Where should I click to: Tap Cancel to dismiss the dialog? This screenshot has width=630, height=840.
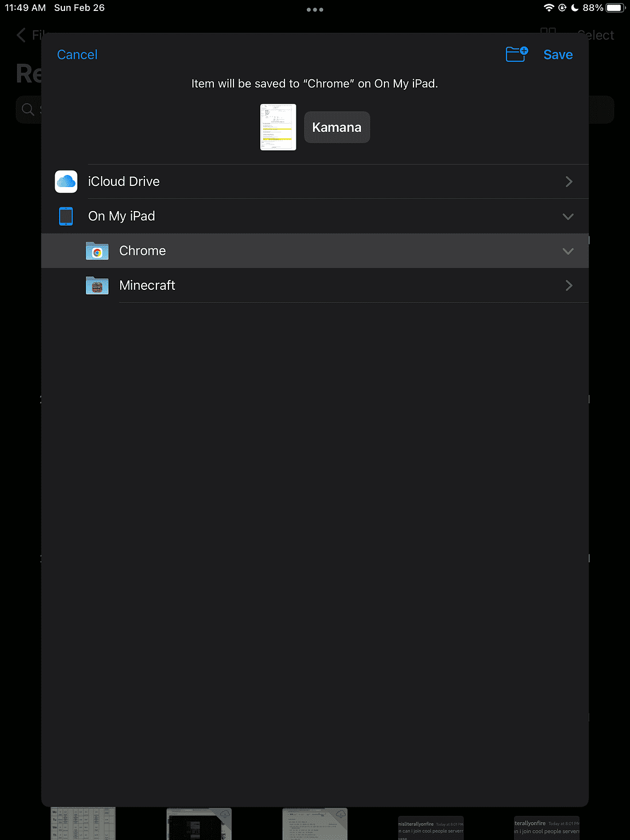77,54
